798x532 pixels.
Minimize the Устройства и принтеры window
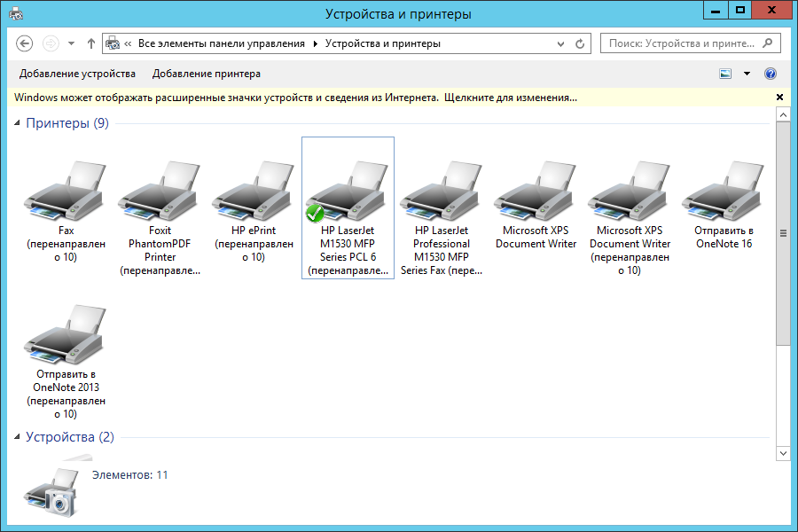pyautogui.click(x=716, y=10)
